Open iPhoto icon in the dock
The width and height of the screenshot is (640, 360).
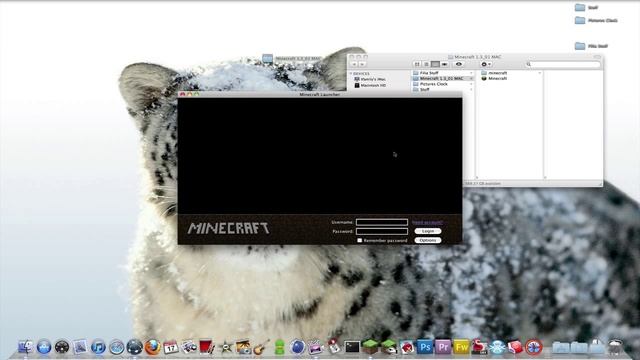(243, 347)
